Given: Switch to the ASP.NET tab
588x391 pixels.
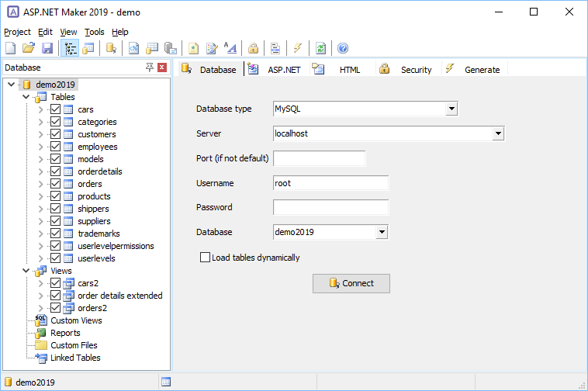Looking at the screenshot, I should coord(277,69).
